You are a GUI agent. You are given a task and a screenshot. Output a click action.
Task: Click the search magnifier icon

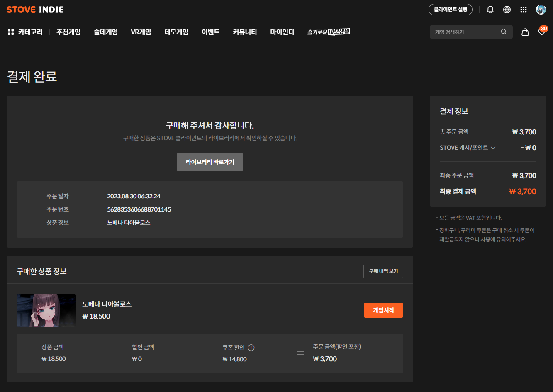pos(504,32)
